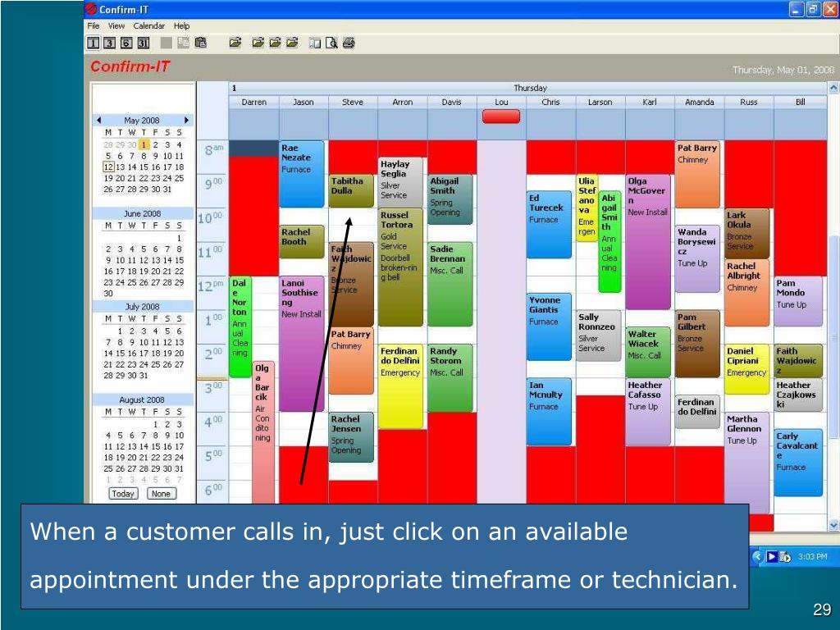Select the Chris technician column header
Image resolution: width=840 pixels, height=630 pixels.
pos(550,102)
